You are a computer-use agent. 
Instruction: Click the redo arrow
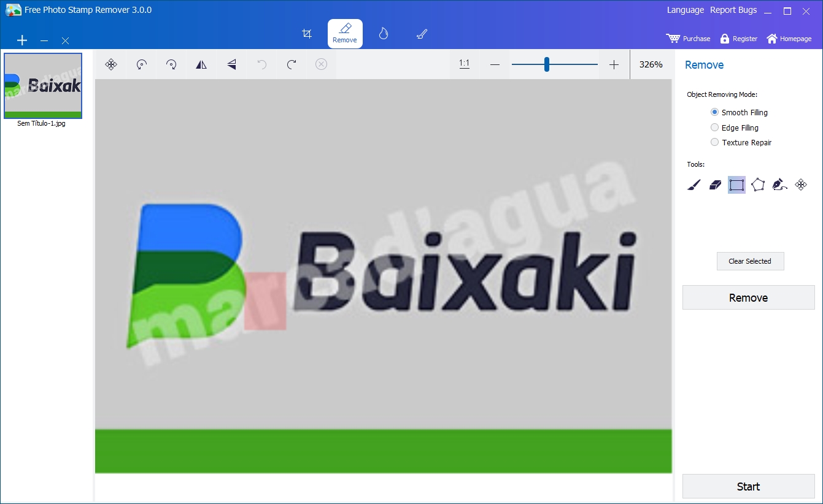point(292,64)
